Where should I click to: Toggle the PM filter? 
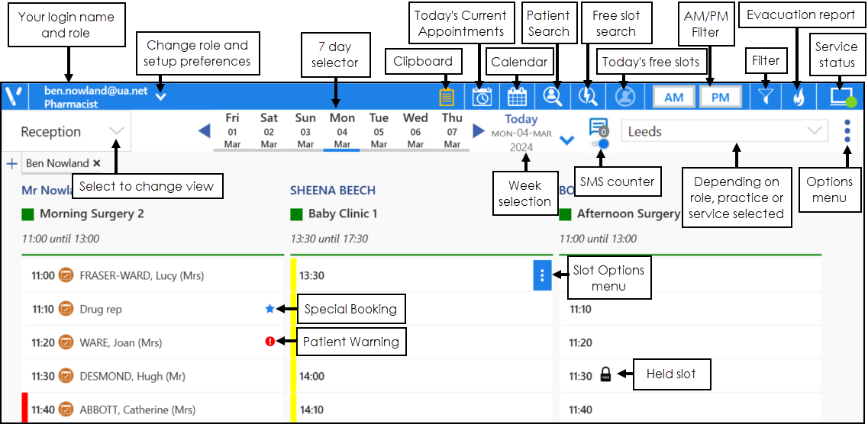(720, 98)
